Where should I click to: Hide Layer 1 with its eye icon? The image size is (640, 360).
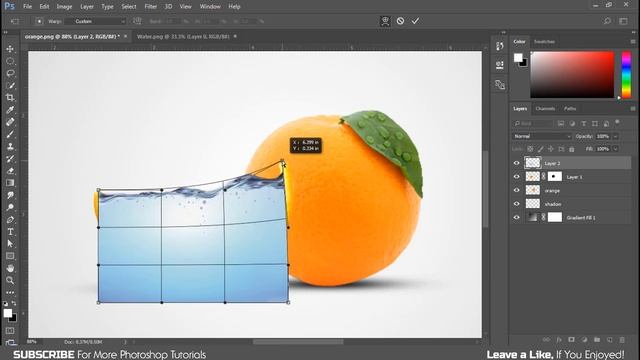[516, 177]
